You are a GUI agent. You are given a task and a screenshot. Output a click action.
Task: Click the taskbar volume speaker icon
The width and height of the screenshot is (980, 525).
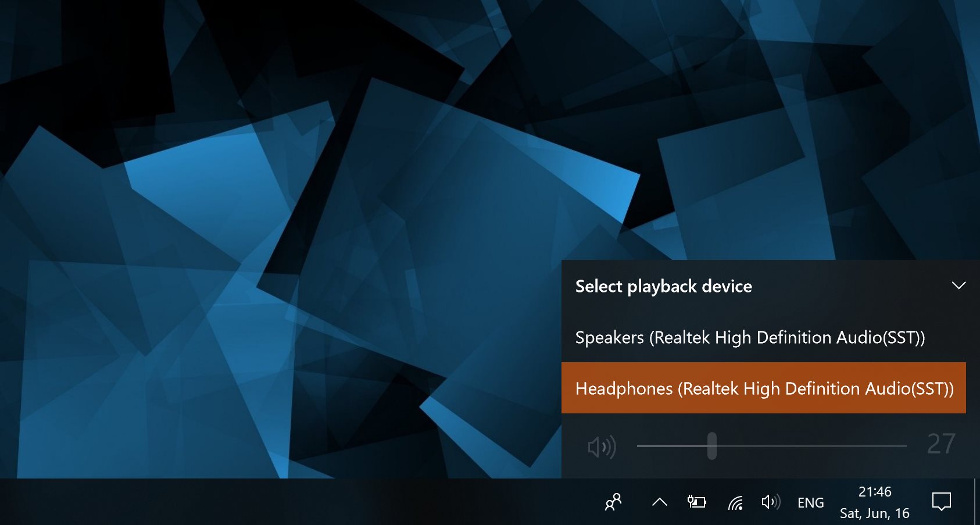(x=771, y=502)
